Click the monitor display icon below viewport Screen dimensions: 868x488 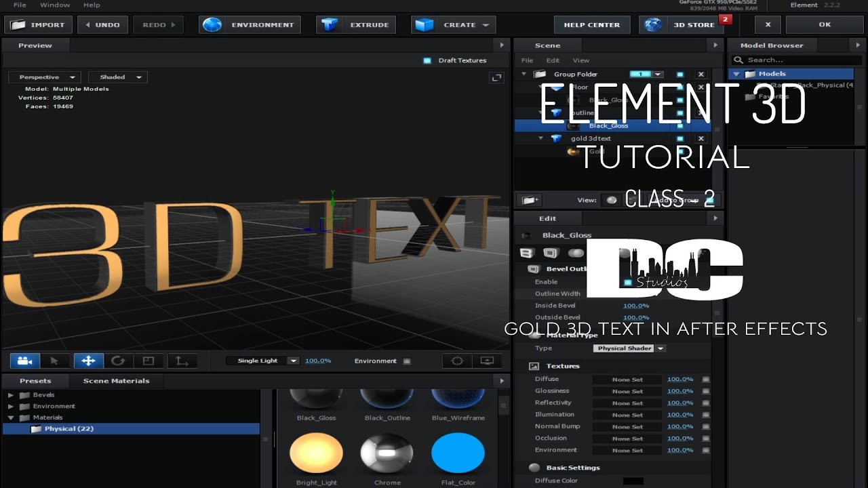[x=487, y=361]
